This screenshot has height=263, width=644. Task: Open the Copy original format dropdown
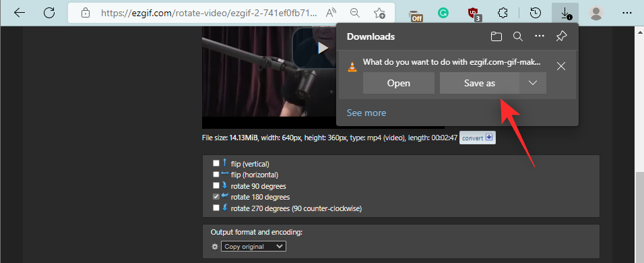(253, 247)
